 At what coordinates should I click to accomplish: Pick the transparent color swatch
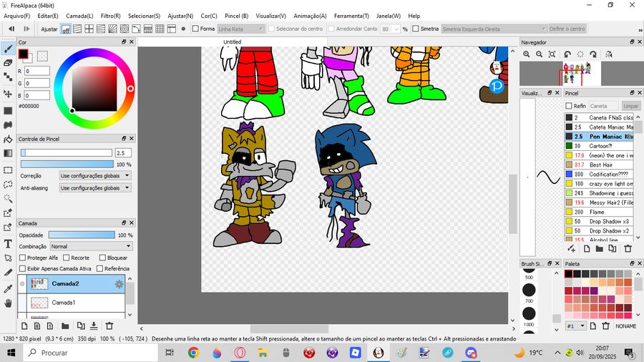tap(42, 56)
